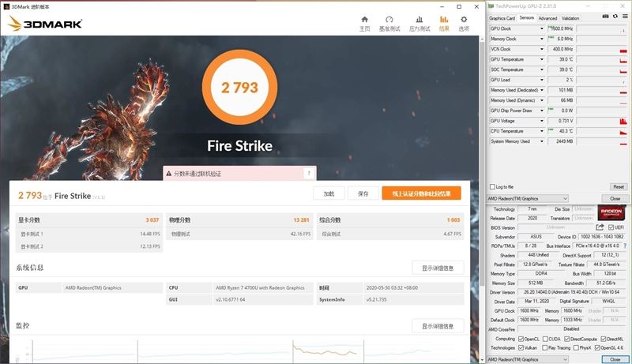
Task: Expand the VCN Clock sensor dropdown
Action: coord(542,49)
